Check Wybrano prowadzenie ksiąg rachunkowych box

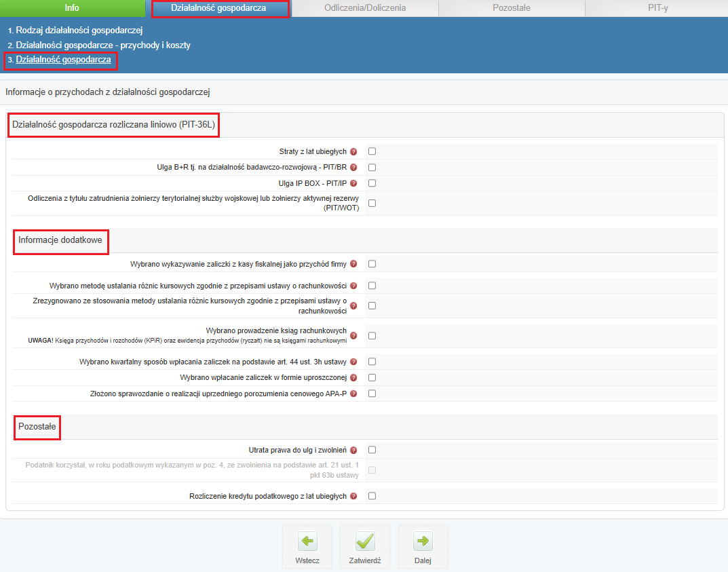tap(372, 335)
